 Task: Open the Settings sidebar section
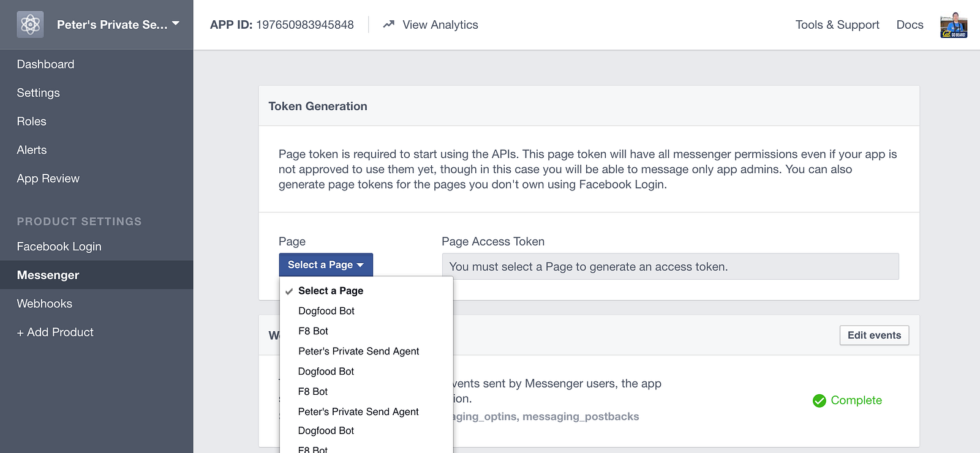coord(38,93)
